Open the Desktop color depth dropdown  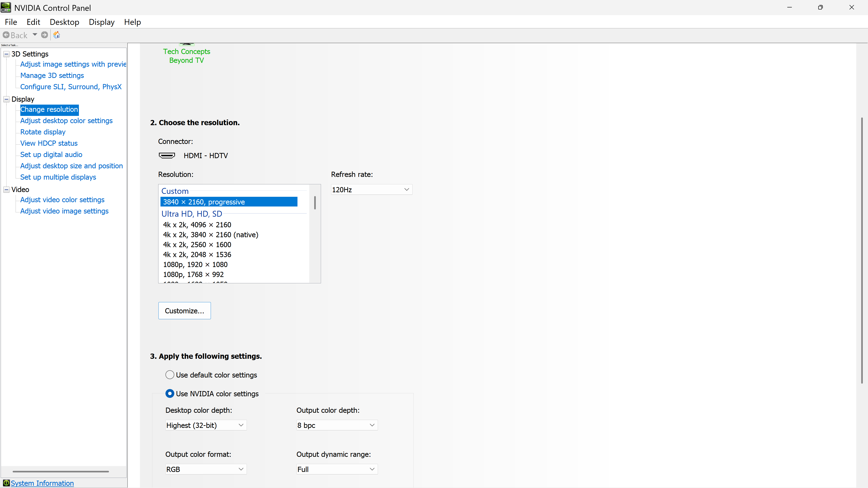[206, 425]
